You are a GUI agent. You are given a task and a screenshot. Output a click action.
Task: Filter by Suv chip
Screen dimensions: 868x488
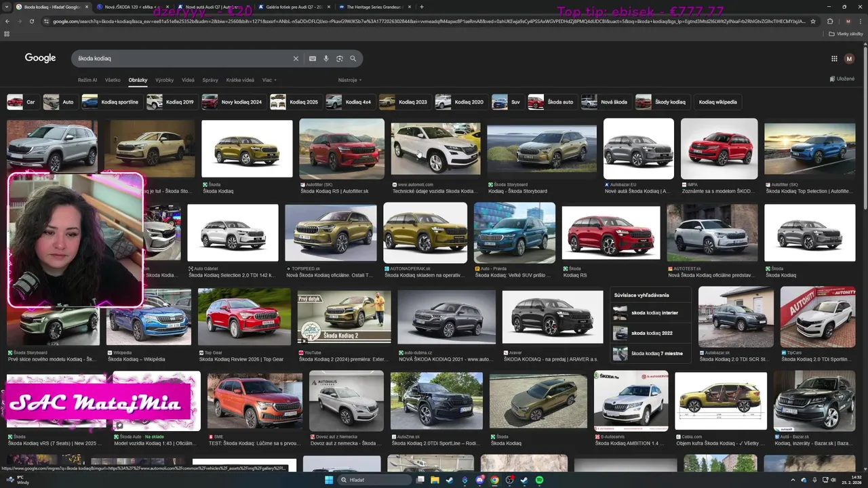(507, 102)
